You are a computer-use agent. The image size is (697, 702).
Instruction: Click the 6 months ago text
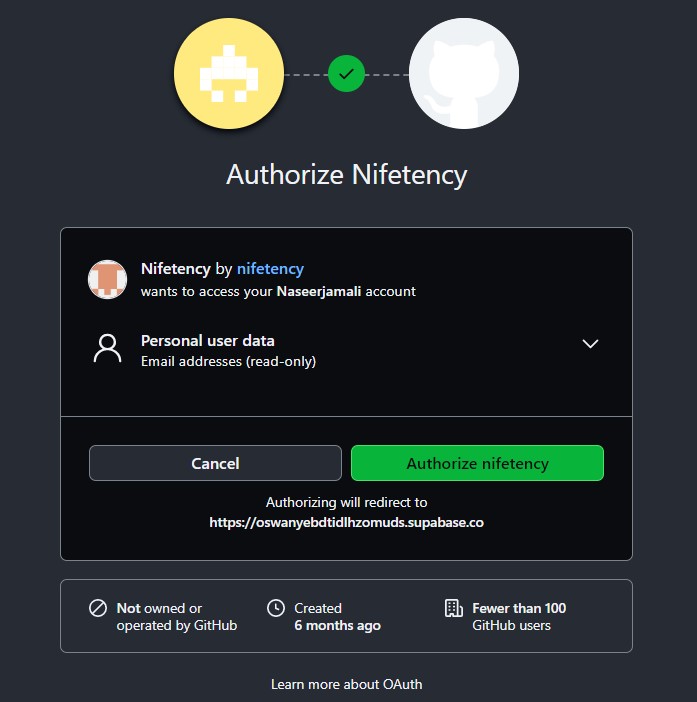(x=338, y=625)
